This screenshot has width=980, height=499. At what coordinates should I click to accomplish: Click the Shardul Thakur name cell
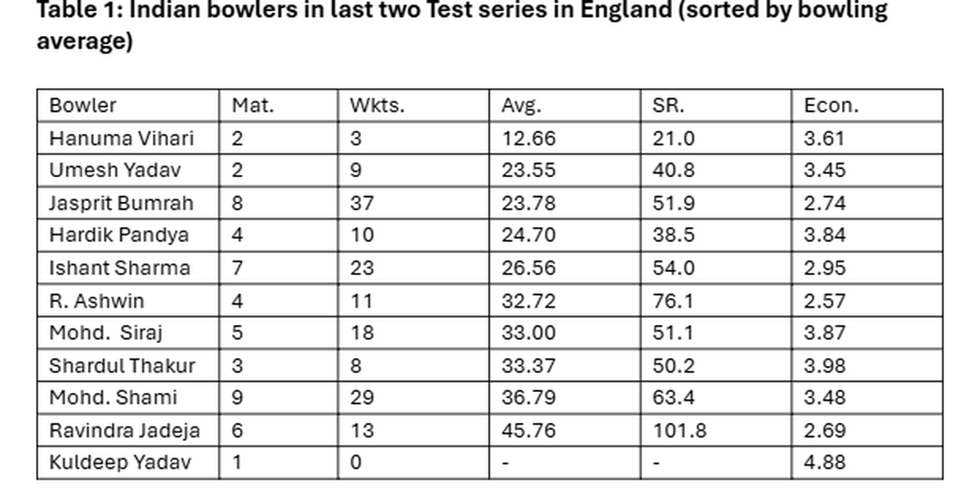[122, 365]
